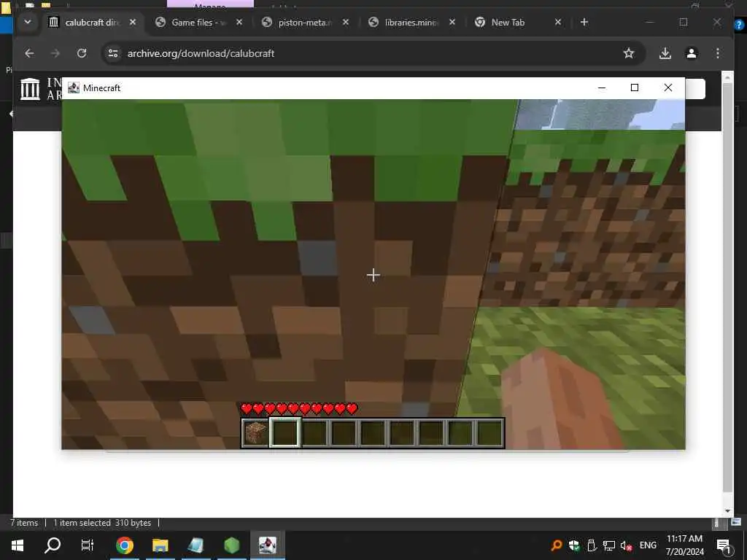Click the orange search tray icon
This screenshot has width=747, height=560.
(x=557, y=545)
